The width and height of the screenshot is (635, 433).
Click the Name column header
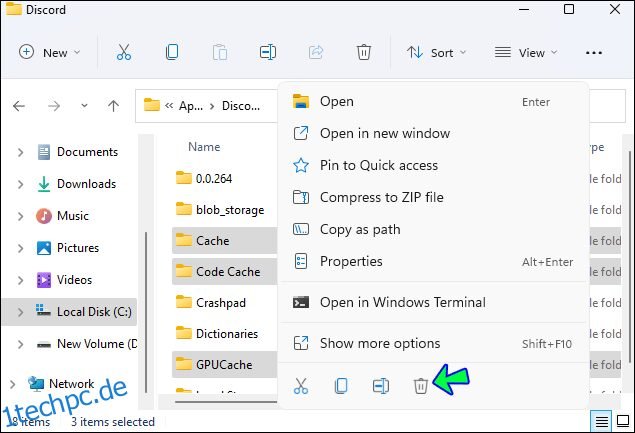click(204, 147)
